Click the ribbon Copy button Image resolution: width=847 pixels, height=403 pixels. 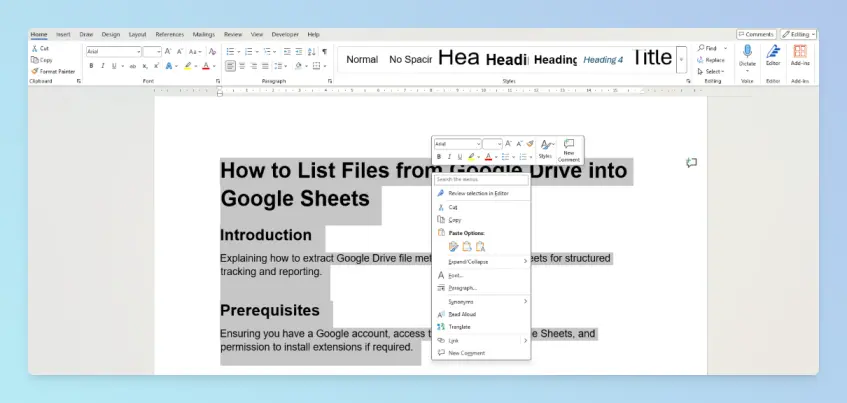(42, 60)
